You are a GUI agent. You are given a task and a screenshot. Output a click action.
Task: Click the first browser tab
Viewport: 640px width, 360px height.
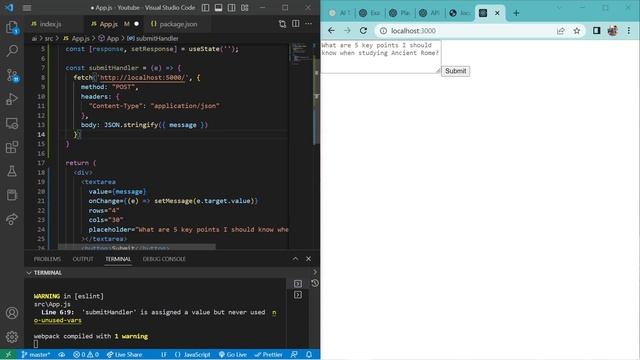(340, 13)
